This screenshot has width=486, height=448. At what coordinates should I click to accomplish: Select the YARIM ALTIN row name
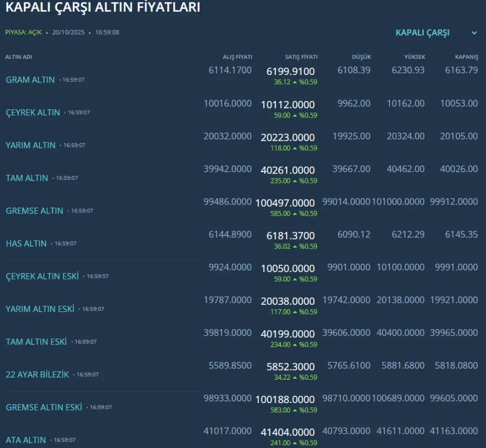pos(30,145)
